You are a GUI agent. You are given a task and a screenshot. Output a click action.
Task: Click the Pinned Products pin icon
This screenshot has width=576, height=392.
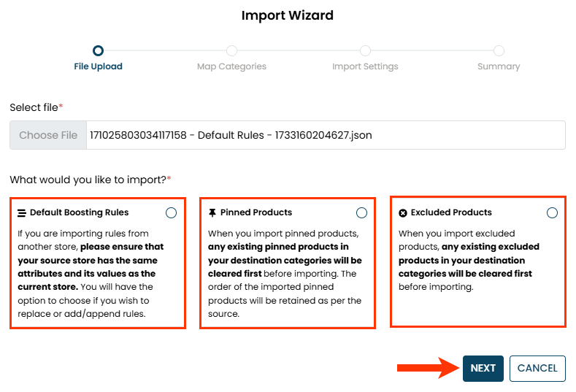point(212,212)
